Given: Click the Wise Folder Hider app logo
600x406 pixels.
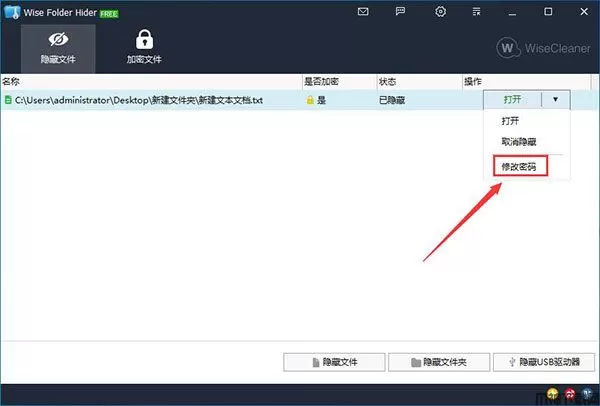Looking at the screenshot, I should (12, 12).
